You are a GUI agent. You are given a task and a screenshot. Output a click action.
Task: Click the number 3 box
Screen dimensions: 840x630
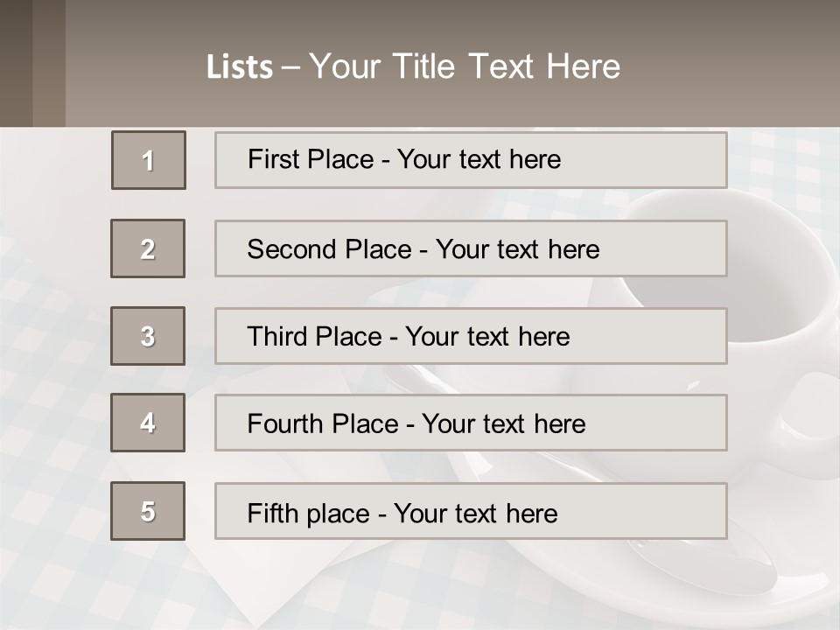(x=148, y=336)
